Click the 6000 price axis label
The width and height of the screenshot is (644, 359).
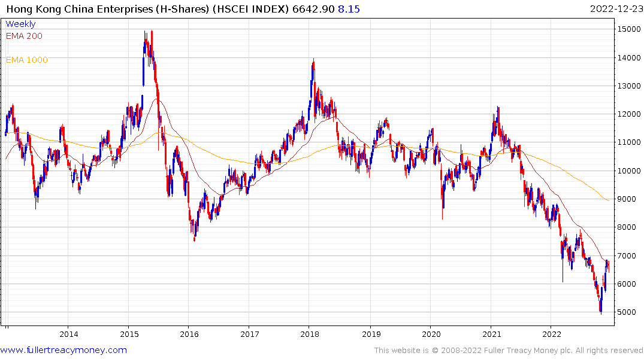[x=627, y=284]
